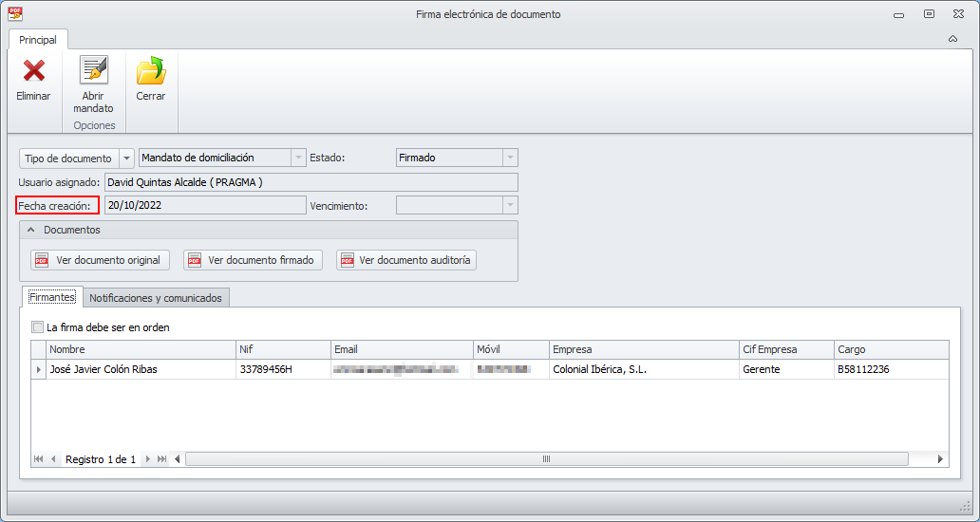Open the Abrir mandato document icon
Screen dimensions: 980x522
coord(94,70)
